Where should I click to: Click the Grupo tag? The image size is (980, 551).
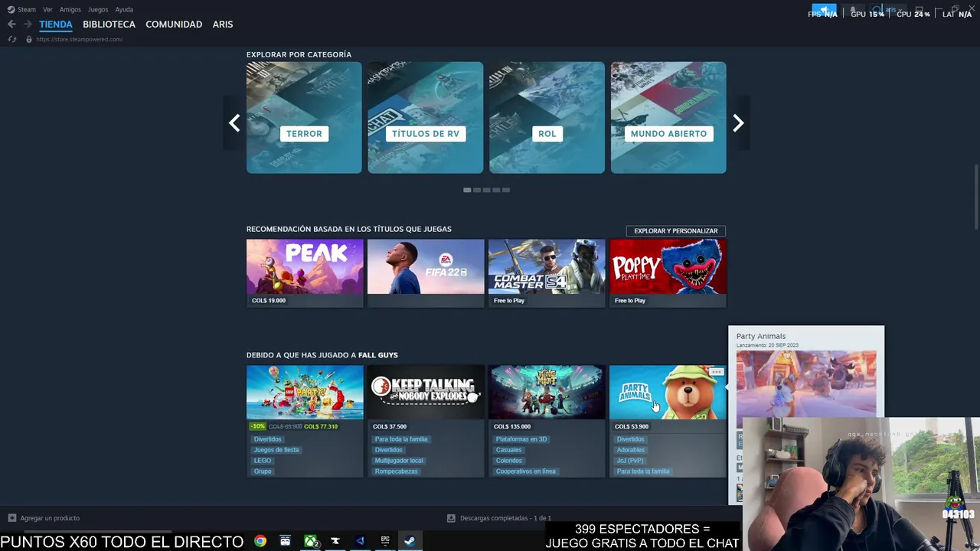click(x=263, y=471)
